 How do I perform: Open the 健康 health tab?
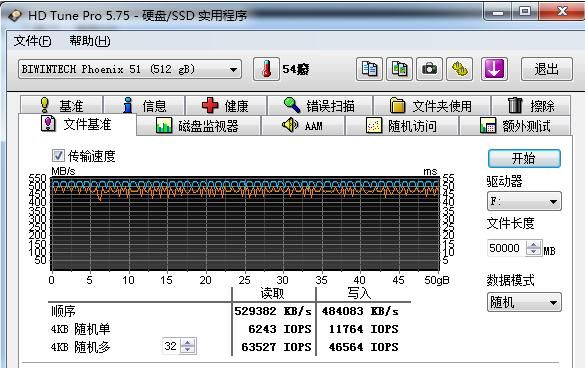pyautogui.click(x=226, y=105)
